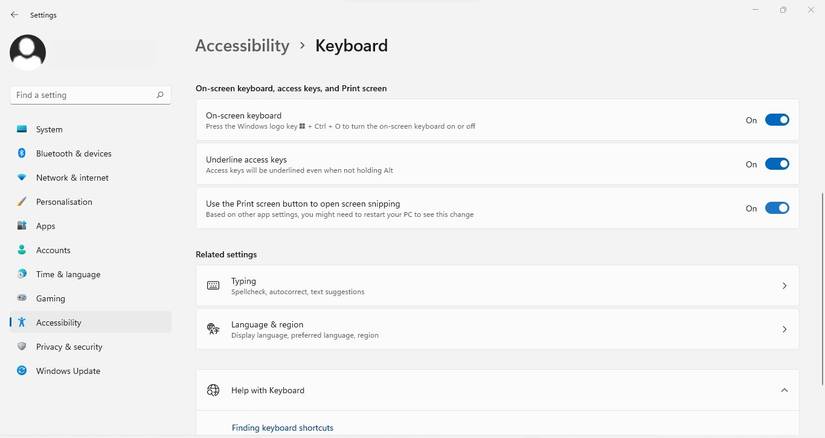
Task: Open Typing settings chevron
Action: [x=784, y=286]
